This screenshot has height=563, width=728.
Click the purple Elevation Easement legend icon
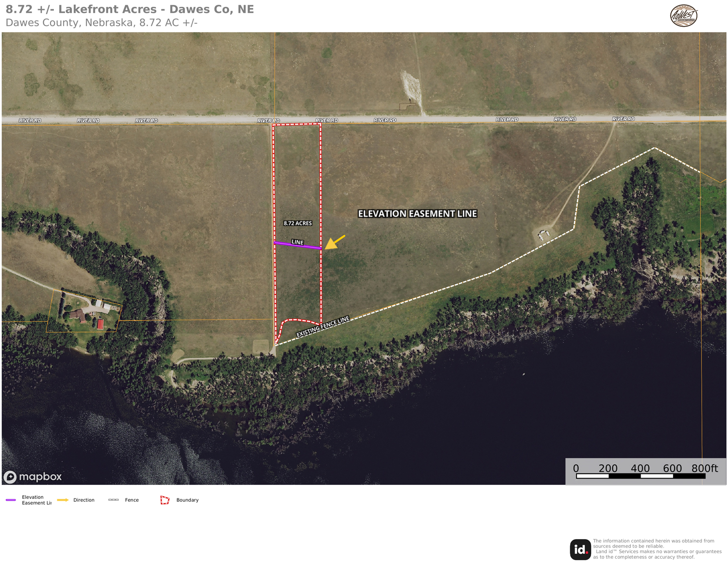(11, 500)
